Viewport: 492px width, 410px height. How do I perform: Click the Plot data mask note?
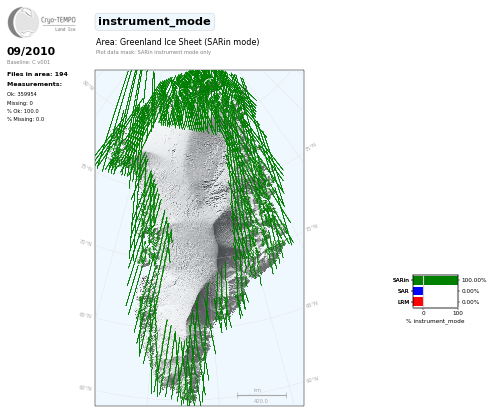(x=153, y=52)
